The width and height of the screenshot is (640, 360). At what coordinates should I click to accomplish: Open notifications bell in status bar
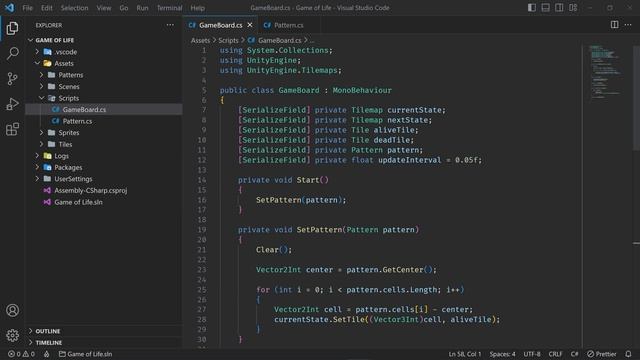click(628, 354)
